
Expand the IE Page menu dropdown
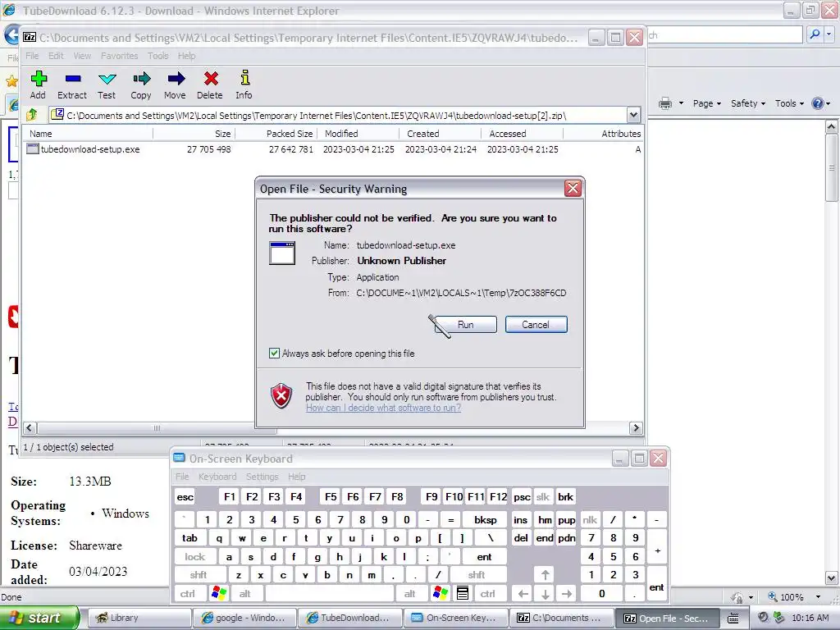707,103
